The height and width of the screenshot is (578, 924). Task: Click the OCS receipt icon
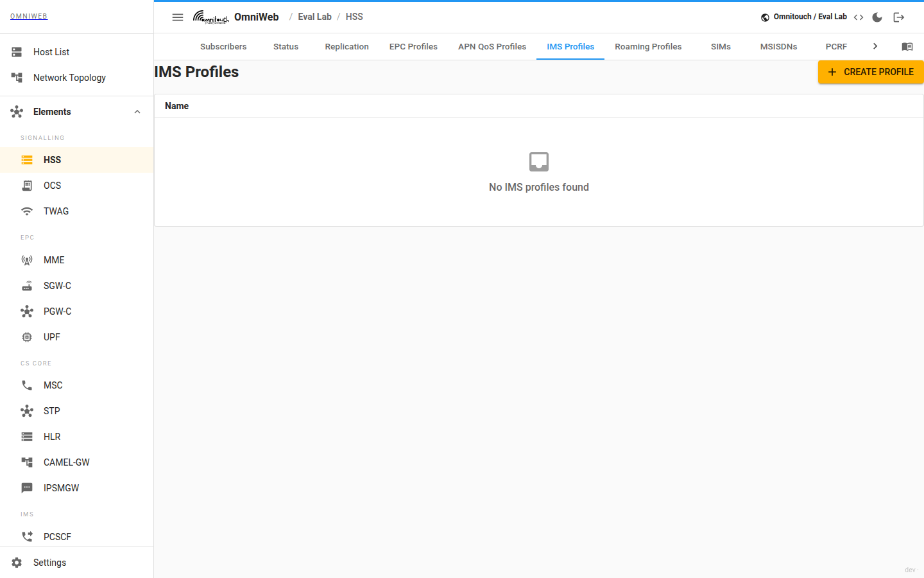(27, 186)
